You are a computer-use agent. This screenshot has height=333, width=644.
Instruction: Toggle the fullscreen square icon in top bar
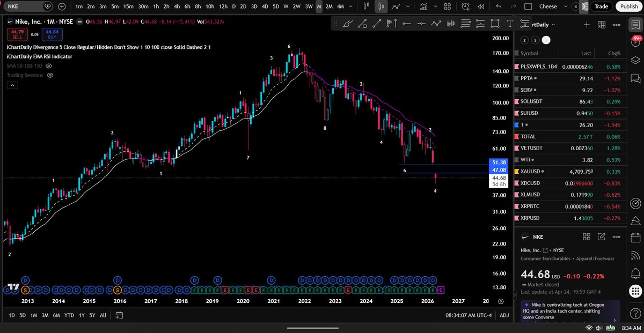pyautogui.click(x=528, y=6)
